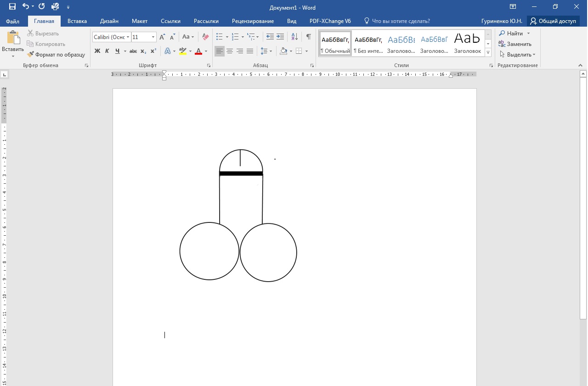
Task: Show or hide paragraph marks ¶
Action: [x=309, y=37]
